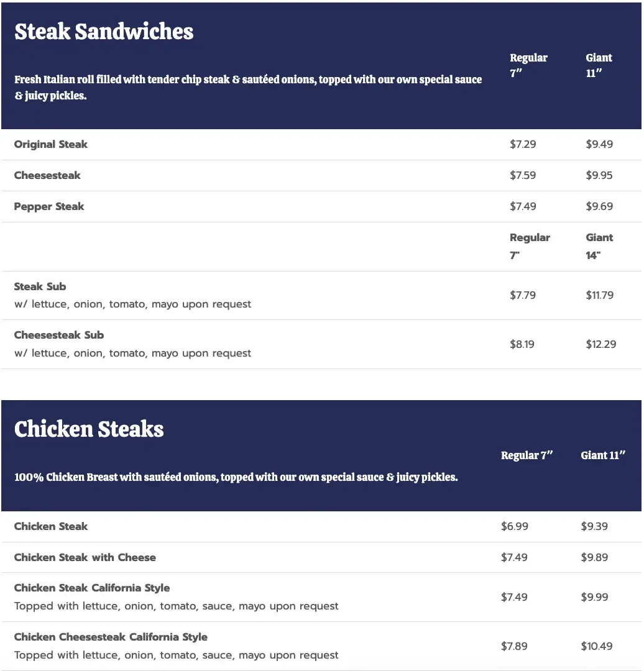
Task: Click the Chicken Steak California Style title
Action: [x=92, y=588]
